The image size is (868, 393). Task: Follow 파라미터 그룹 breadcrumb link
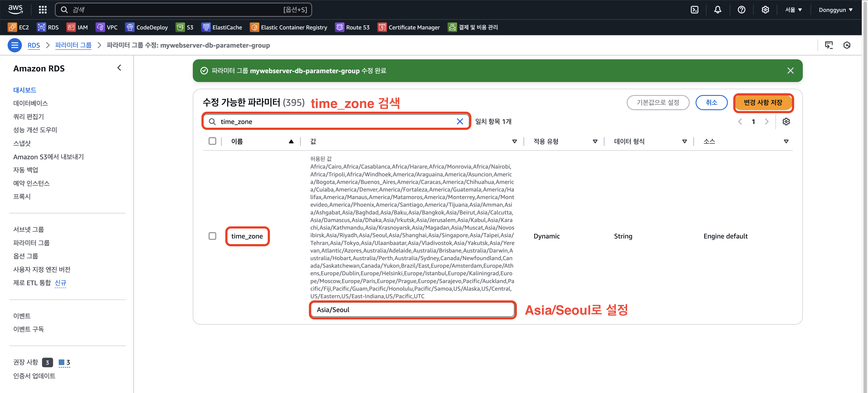(x=73, y=45)
